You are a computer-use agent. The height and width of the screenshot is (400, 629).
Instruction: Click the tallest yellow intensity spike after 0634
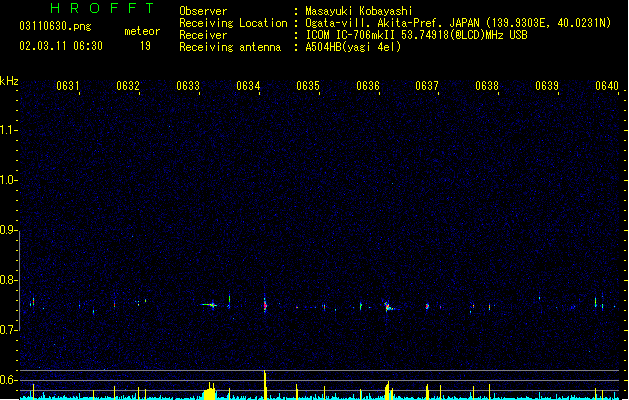point(265,385)
